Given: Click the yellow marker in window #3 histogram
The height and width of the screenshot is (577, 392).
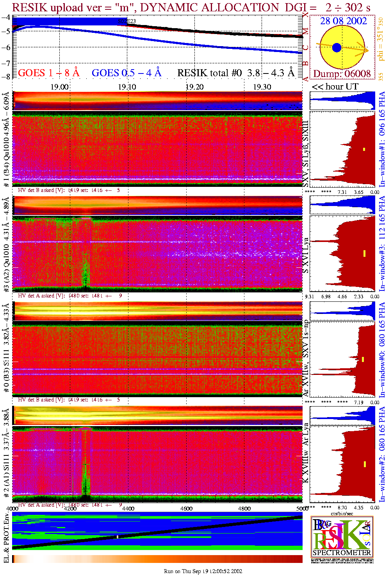Looking at the screenshot, I should coord(364,253).
